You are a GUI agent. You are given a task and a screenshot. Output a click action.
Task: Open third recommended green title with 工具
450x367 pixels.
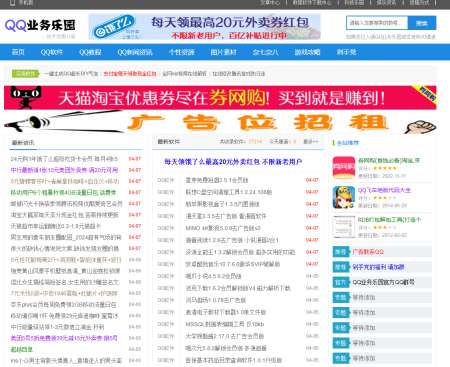click(389, 220)
